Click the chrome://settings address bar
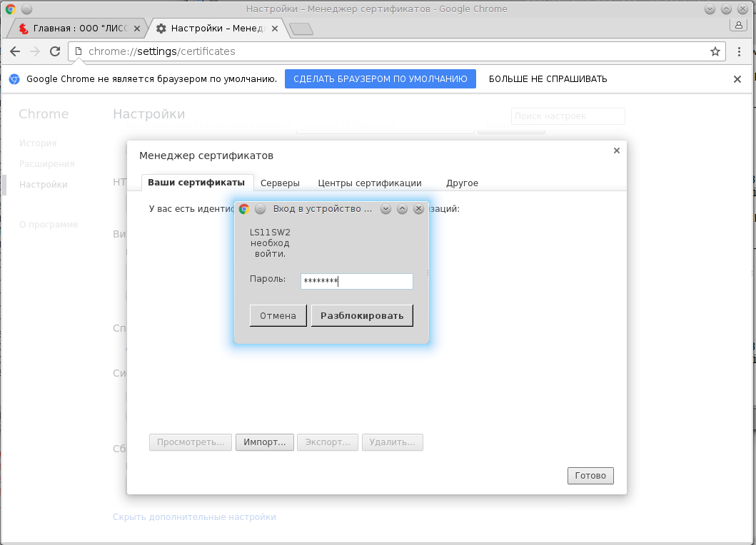 (x=393, y=51)
